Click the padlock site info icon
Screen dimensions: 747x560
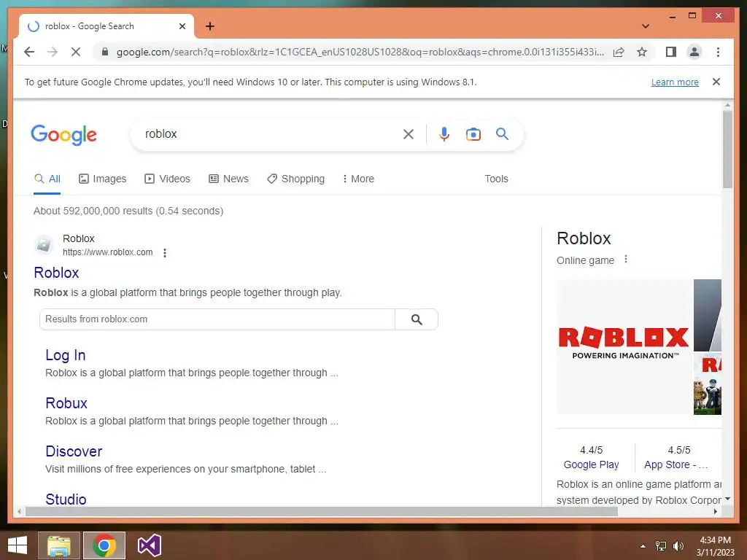tap(105, 52)
